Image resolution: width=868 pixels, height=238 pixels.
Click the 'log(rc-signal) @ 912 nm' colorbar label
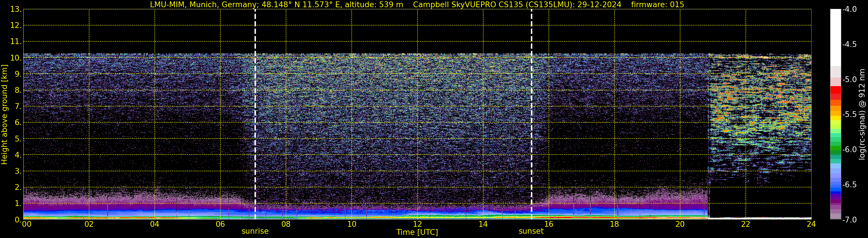point(862,114)
